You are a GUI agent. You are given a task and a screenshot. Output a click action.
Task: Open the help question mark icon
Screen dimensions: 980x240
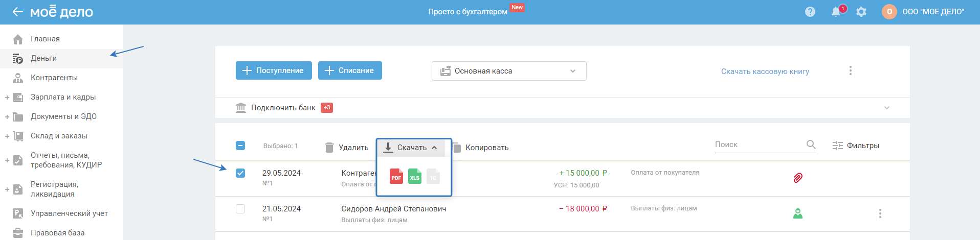810,12
